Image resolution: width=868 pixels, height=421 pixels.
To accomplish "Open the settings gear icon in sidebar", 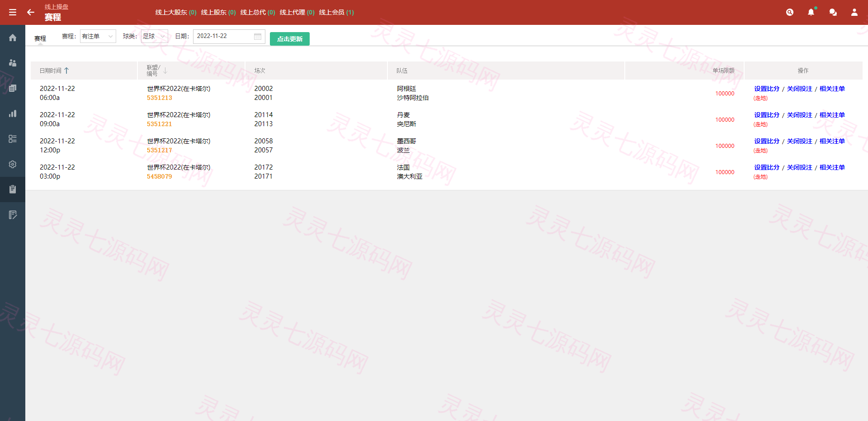I will click(x=13, y=164).
